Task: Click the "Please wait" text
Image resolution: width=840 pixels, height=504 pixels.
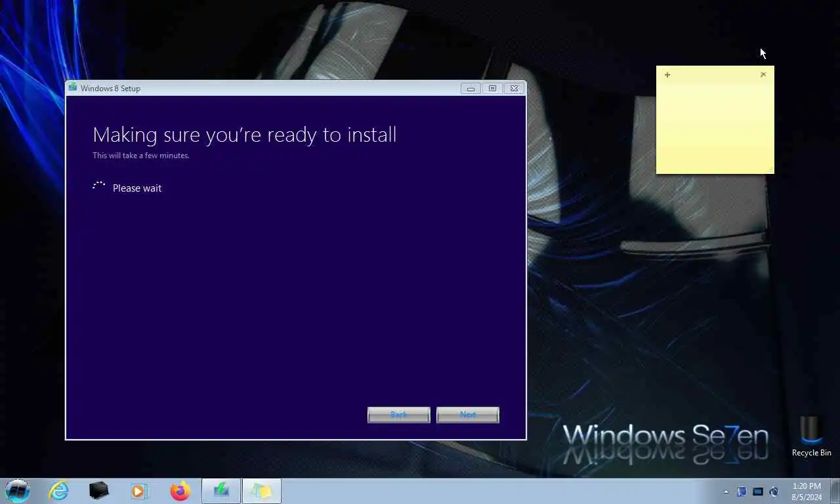Action: coord(137,188)
